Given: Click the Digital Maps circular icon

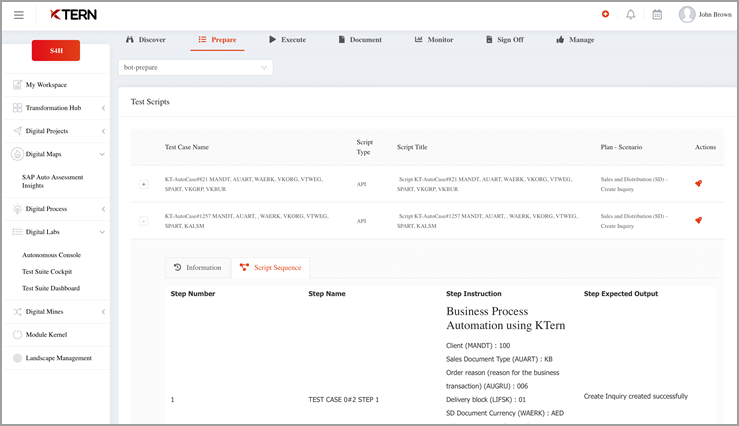Looking at the screenshot, I should click(x=17, y=154).
